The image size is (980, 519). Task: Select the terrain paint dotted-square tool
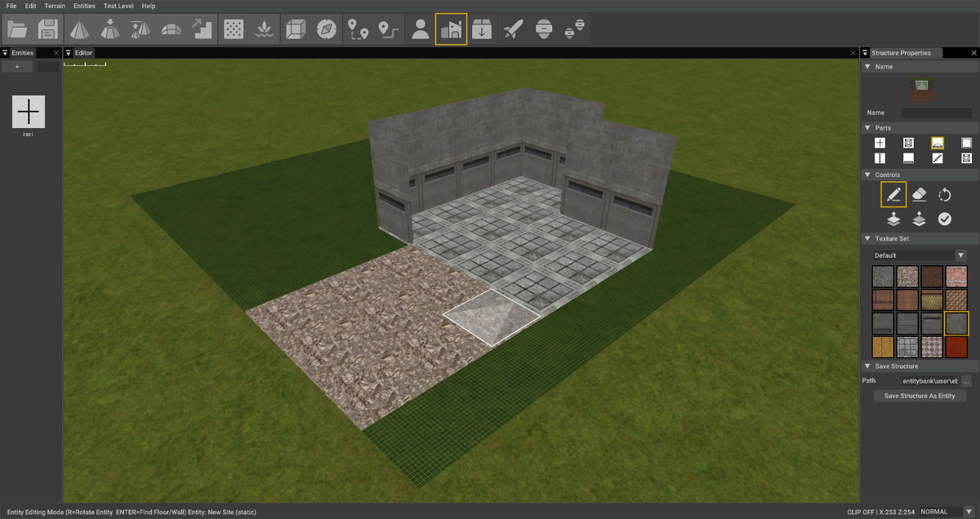234,29
